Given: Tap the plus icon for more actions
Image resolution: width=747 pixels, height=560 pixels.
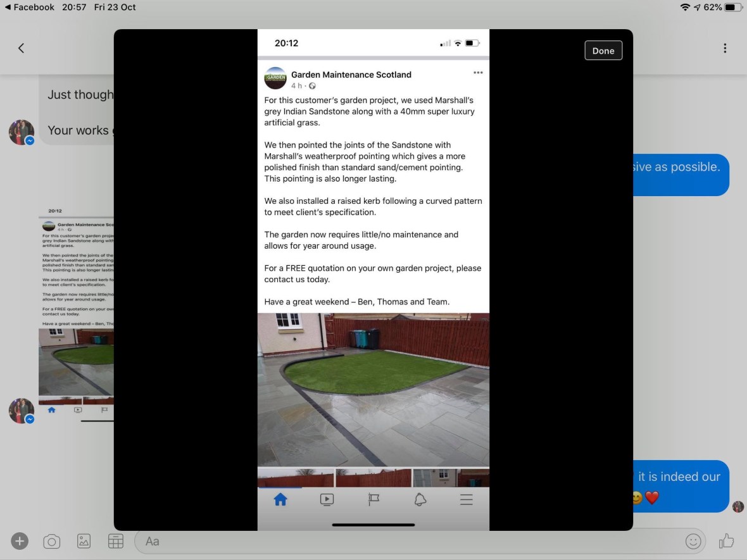Looking at the screenshot, I should (20, 541).
